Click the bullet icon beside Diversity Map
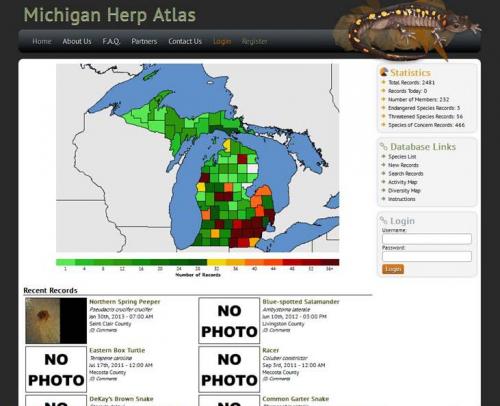The image size is (500, 406). (383, 190)
